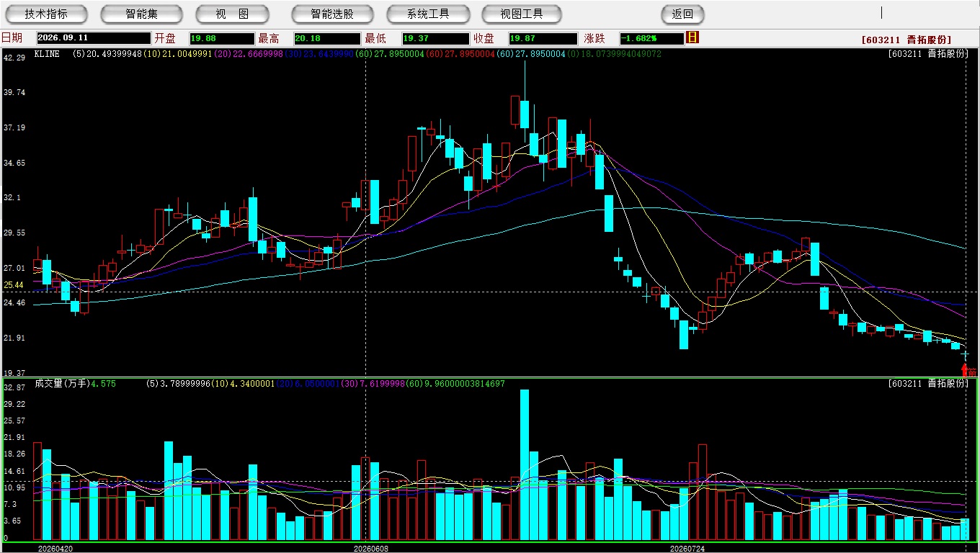
Task: Click the volume axis label 32.87
Action: click(14, 387)
